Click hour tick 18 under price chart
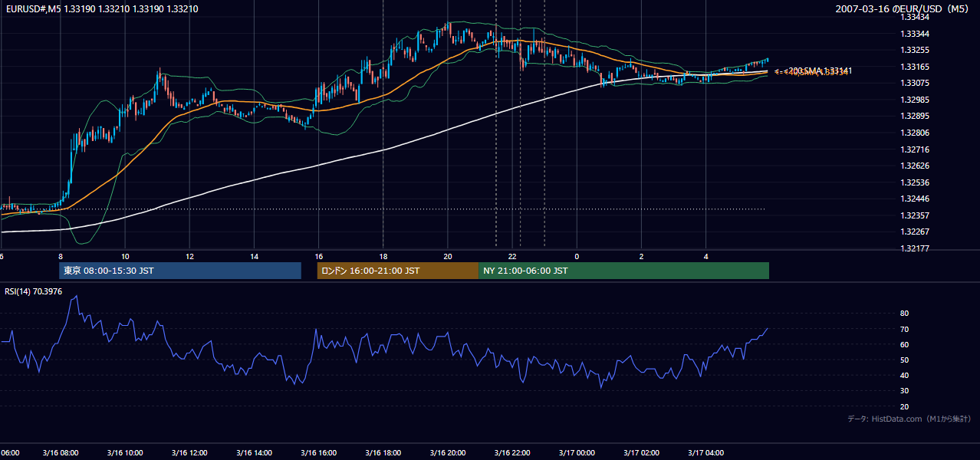Image resolution: width=980 pixels, height=460 pixels. click(383, 257)
